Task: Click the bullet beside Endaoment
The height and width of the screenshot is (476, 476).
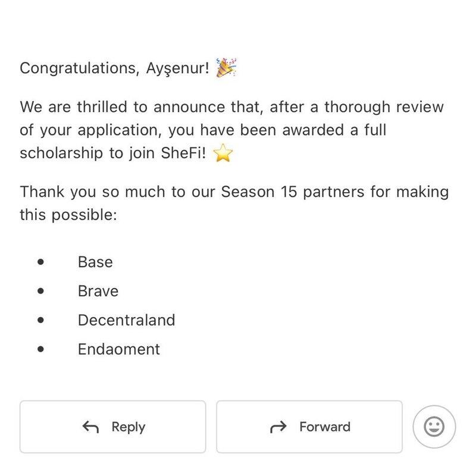Action: (40, 349)
